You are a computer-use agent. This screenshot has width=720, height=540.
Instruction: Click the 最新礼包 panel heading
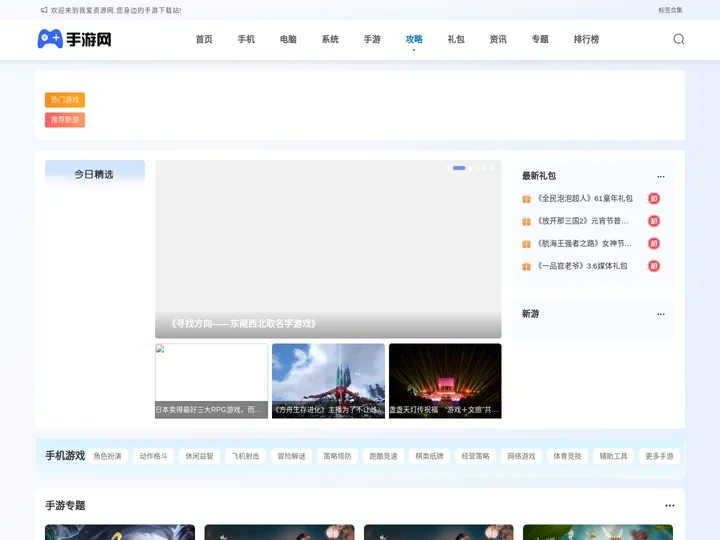[539, 176]
